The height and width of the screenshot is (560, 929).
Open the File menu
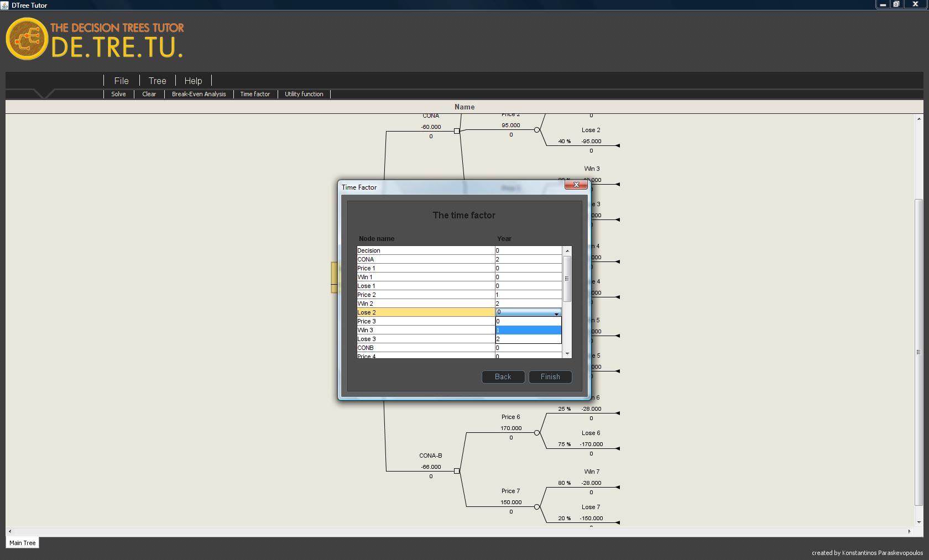121,81
